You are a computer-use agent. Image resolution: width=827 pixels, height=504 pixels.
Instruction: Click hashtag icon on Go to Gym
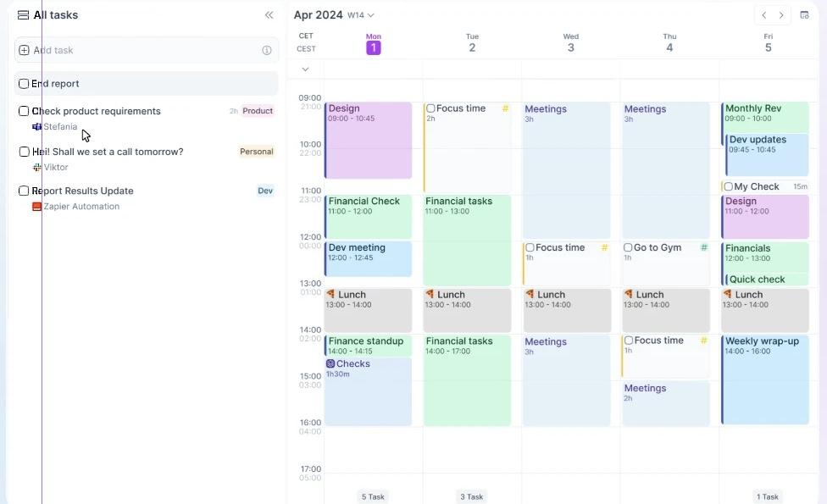[703, 247]
